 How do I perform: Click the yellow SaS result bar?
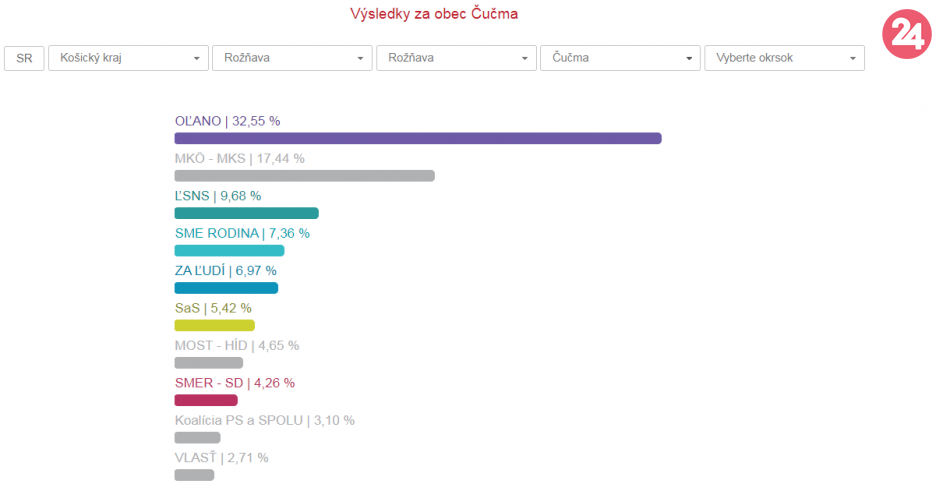click(214, 325)
